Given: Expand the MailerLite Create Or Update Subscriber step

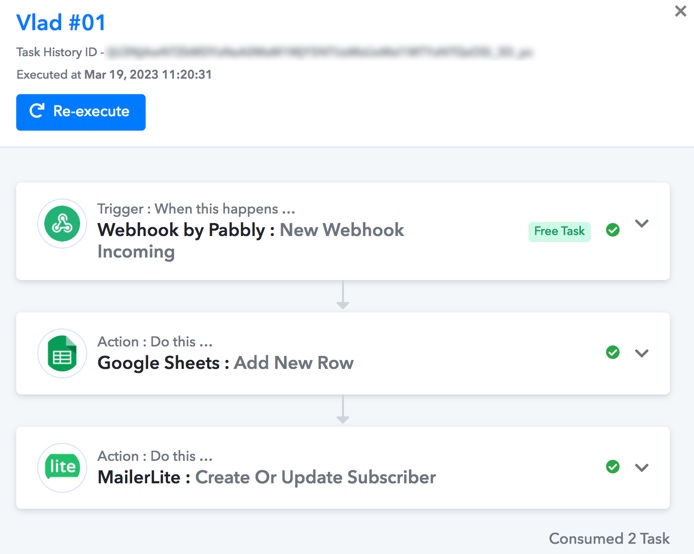Looking at the screenshot, I should 642,467.
